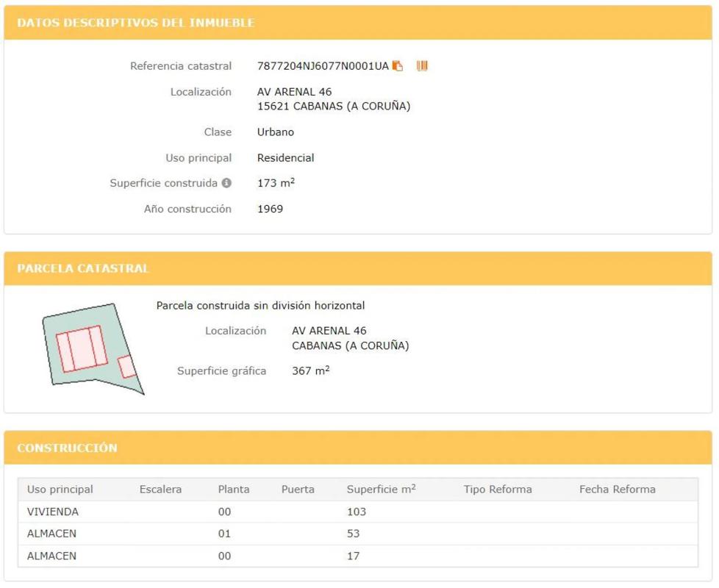
Task: Click the orange barcode icon
Action: point(422,66)
